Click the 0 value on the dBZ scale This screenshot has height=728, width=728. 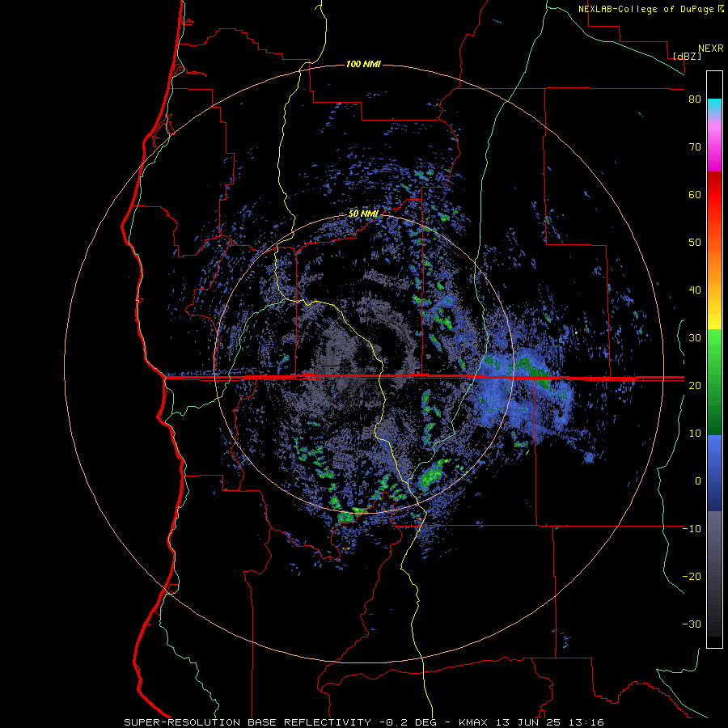coord(698,481)
